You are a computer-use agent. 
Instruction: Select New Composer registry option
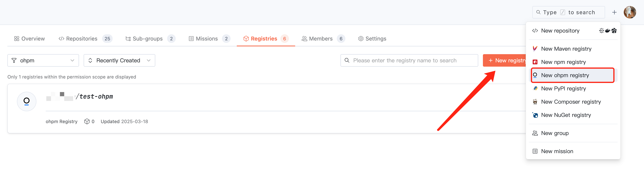point(571,102)
